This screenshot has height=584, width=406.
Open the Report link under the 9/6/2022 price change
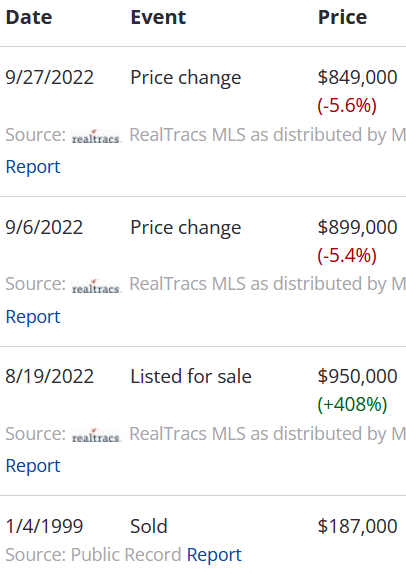33,317
